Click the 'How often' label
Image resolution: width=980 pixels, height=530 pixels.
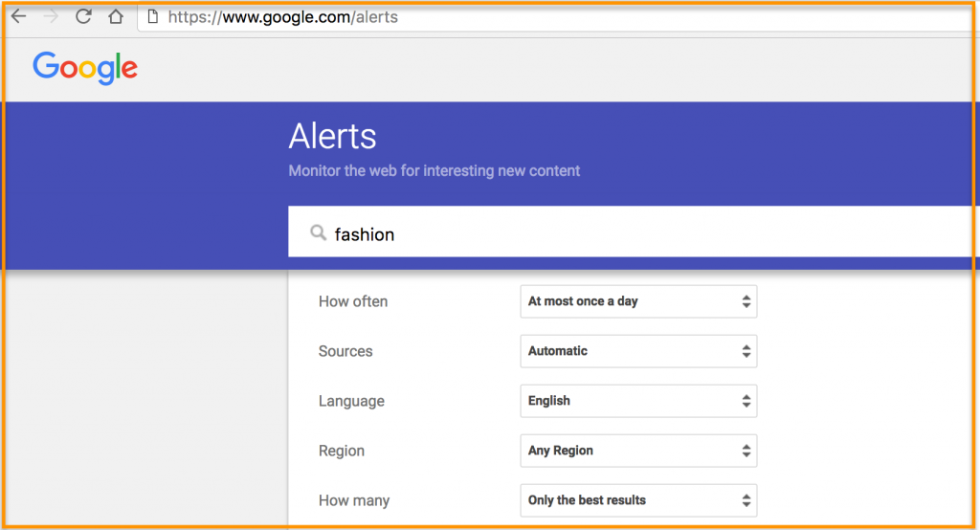click(353, 301)
